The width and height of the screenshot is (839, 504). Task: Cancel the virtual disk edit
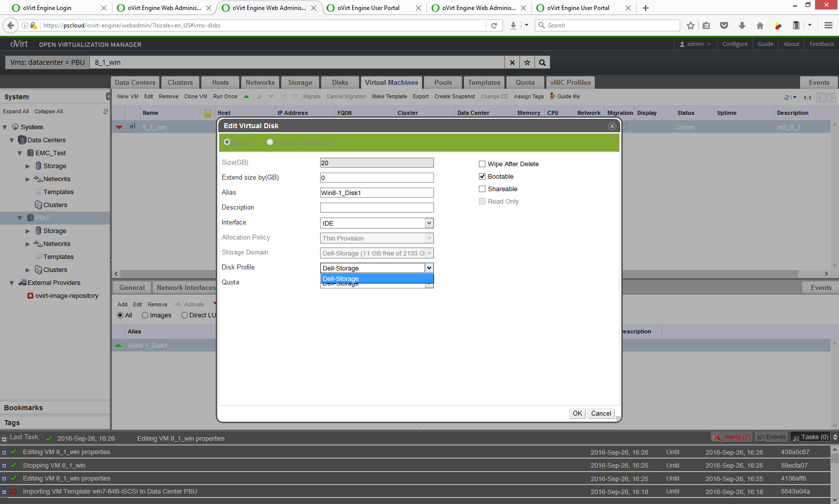(x=601, y=413)
